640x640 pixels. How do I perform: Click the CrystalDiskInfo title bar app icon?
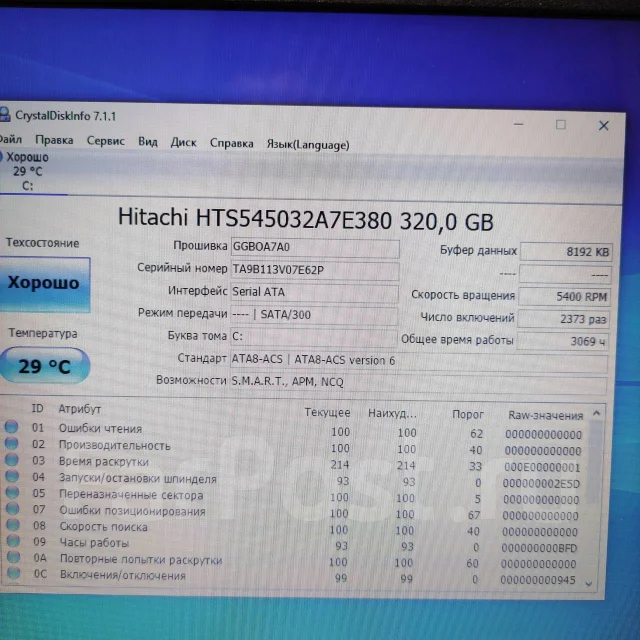tap(4, 114)
